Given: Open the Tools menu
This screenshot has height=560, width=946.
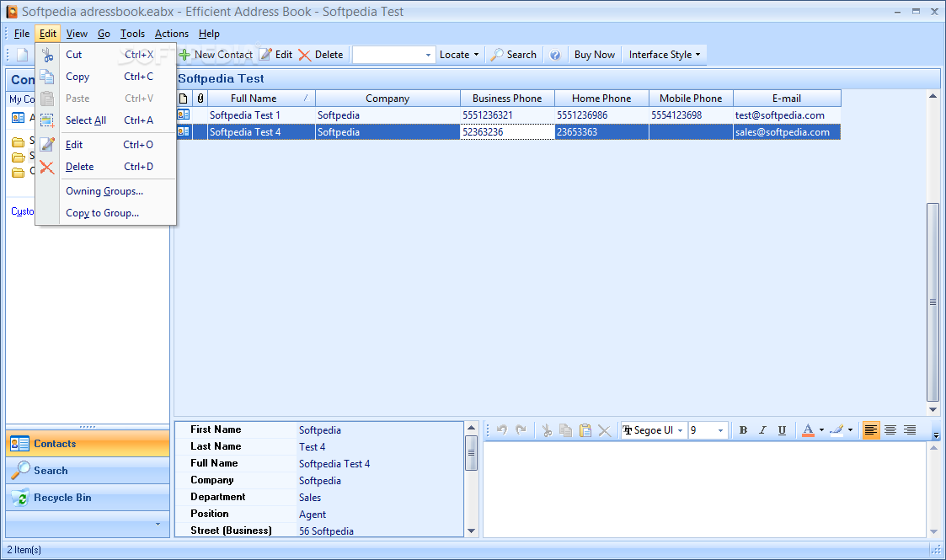Looking at the screenshot, I should coord(132,34).
